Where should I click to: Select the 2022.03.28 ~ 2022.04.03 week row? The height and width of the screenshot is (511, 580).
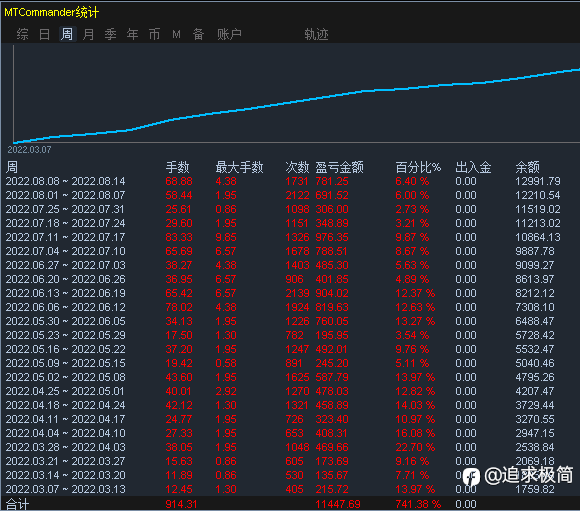[290, 447]
